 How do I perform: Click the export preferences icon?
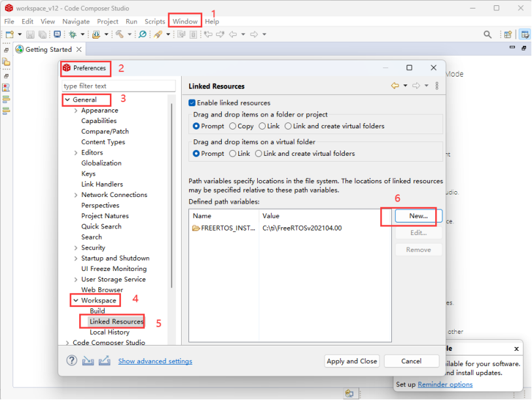tap(105, 361)
